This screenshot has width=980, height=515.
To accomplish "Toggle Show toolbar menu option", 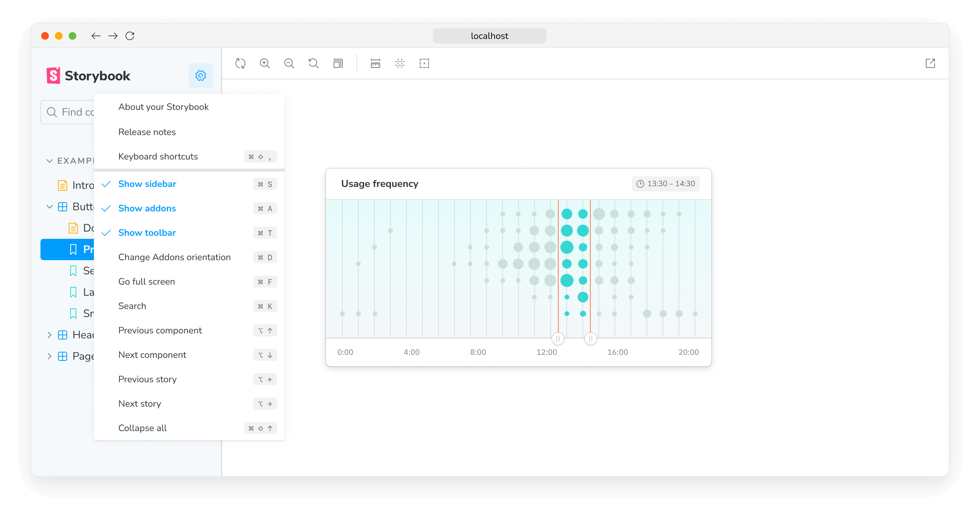I will pyautogui.click(x=147, y=233).
